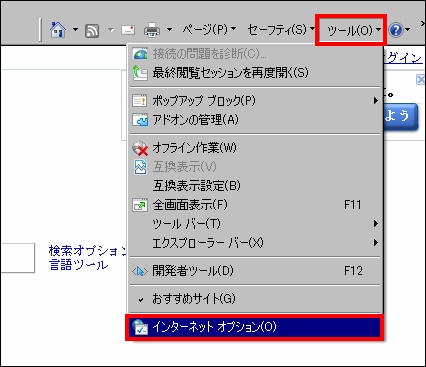Click the Home page icon in toolbar
Image resolution: width=426 pixels, height=367 pixels.
(58, 30)
